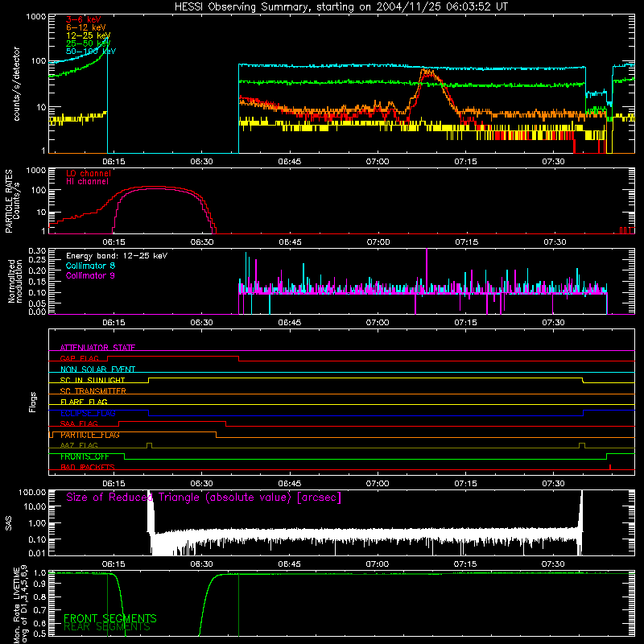Image resolution: width=644 pixels, height=644 pixels.
Task: Click the FRONT SEGMENTS legend label
Action: [x=110, y=618]
